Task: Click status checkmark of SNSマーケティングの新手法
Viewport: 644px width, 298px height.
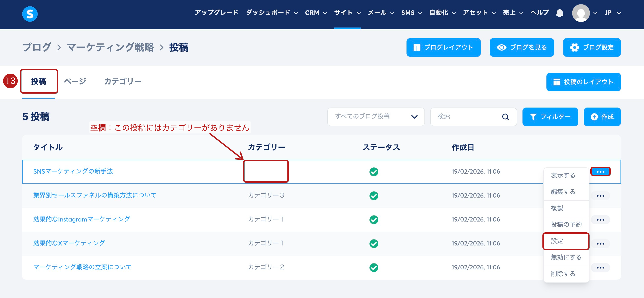Action: (x=374, y=172)
